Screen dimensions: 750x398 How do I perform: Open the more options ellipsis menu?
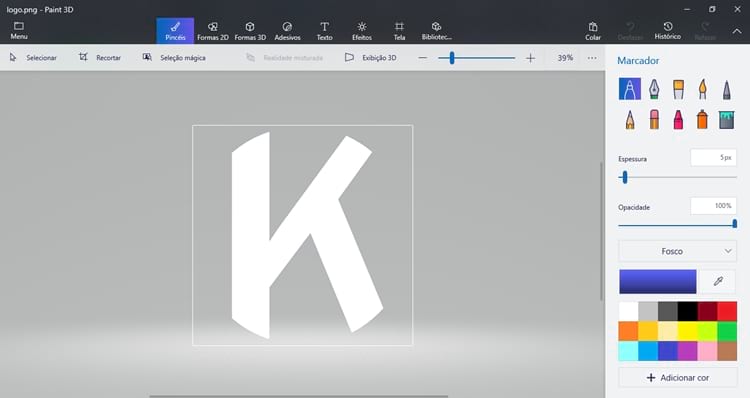click(592, 58)
